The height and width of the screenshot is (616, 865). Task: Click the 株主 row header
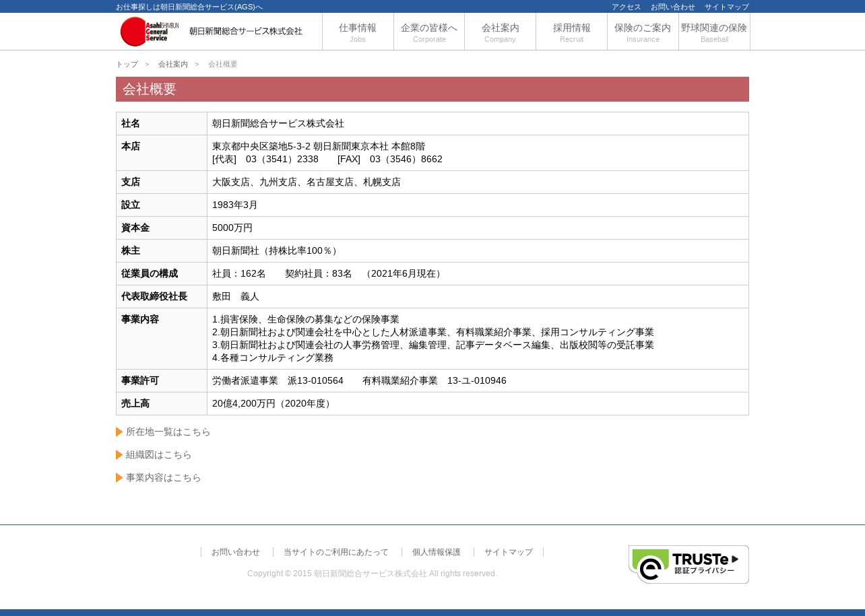162,251
